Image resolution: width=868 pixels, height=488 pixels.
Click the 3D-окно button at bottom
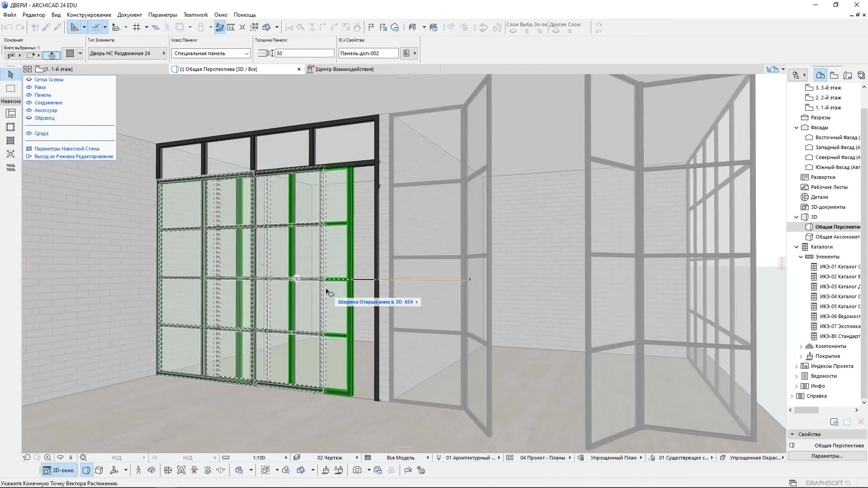(59, 470)
